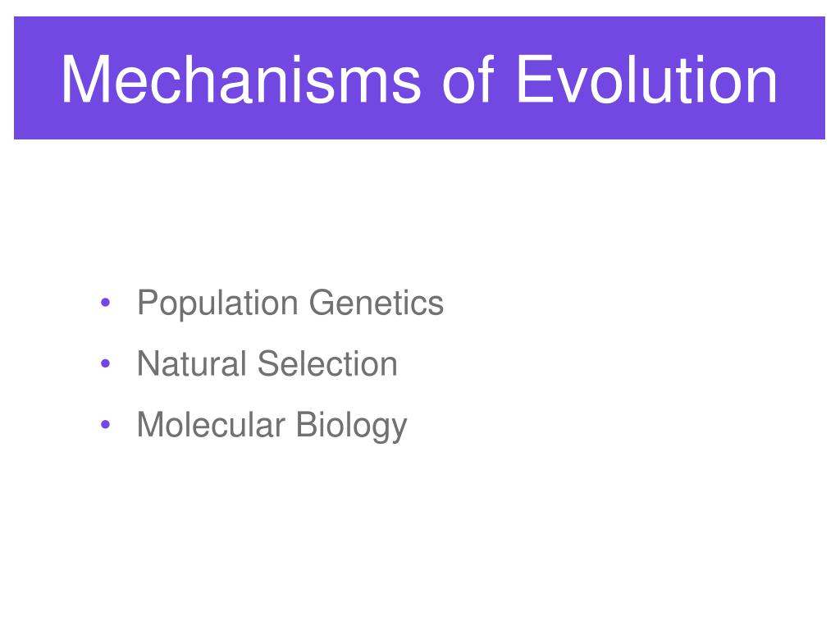Screen dimensions: 840x630
Task: Click the capital G of Genetics
Action: [x=323, y=303]
